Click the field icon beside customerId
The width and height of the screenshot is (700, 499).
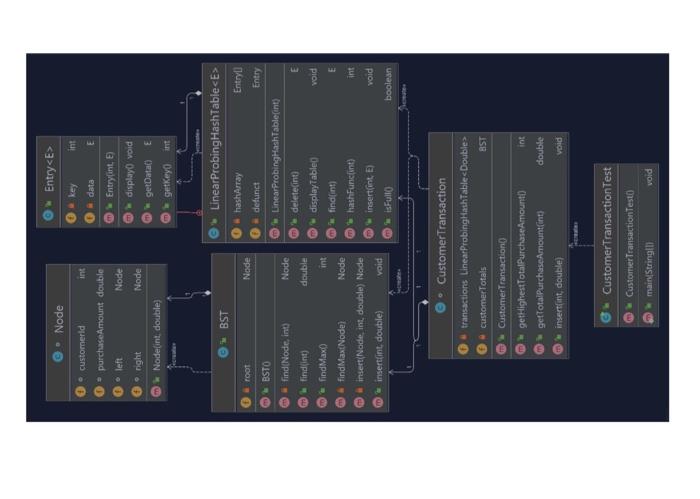pyautogui.click(x=80, y=391)
